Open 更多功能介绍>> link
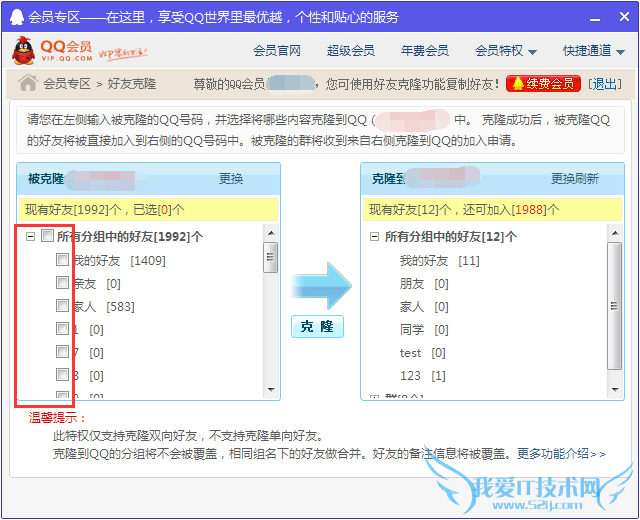The image size is (640, 520). point(561,453)
